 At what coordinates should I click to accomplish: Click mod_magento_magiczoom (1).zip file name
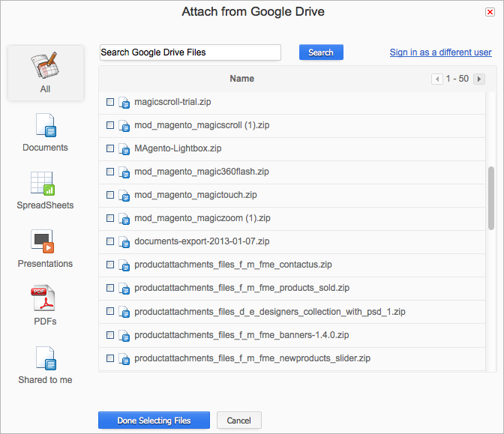tap(202, 218)
